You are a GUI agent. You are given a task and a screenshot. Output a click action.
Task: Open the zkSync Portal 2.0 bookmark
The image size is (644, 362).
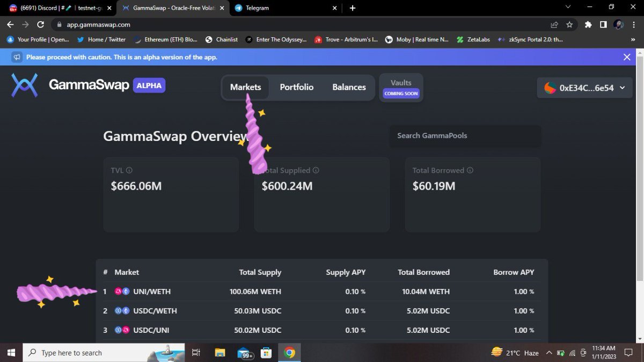530,39
